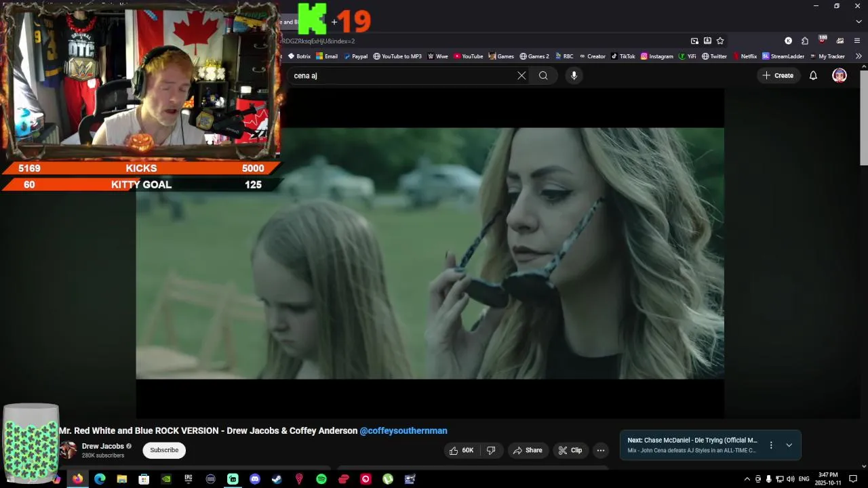Open the Wwe bookmark
Viewport: 868px width, 488px height.
point(438,56)
